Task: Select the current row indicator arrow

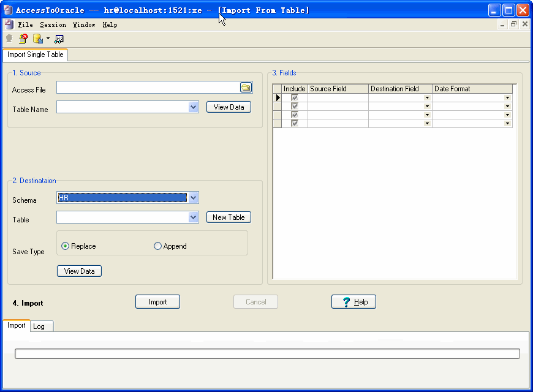Action: click(278, 98)
